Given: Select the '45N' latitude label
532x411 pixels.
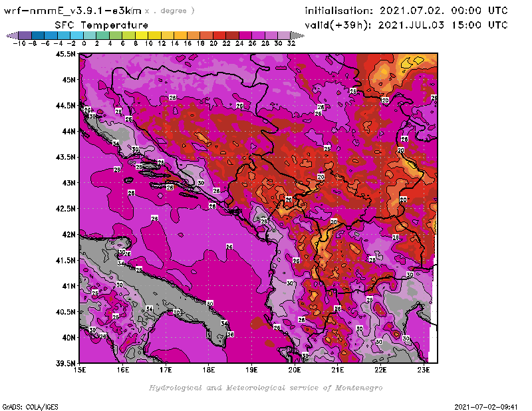Looking at the screenshot, I should (x=69, y=80).
